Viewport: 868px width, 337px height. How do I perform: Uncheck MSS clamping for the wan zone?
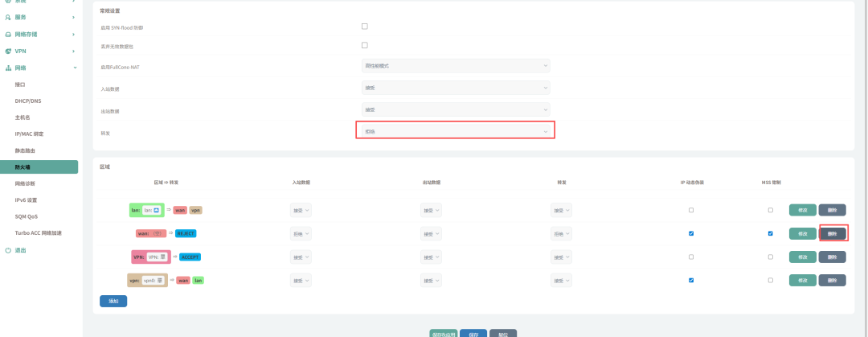click(x=770, y=233)
